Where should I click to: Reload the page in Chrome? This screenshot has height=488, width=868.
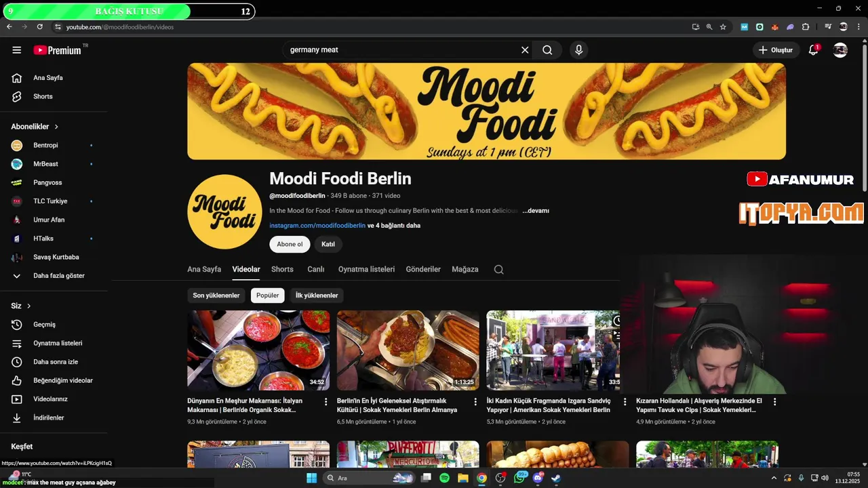[39, 27]
